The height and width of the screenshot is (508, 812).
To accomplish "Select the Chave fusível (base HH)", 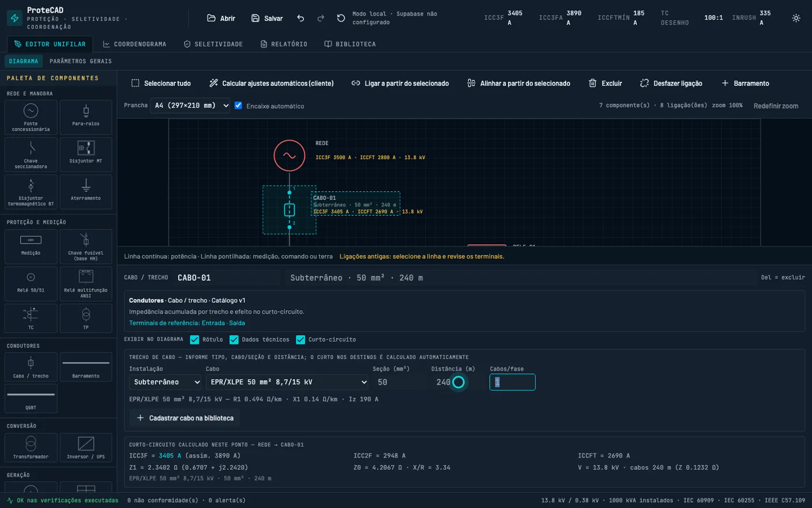I will click(86, 246).
